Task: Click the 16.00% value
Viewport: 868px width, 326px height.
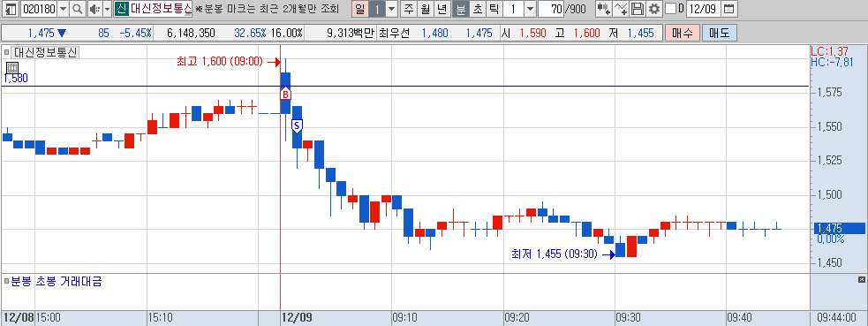Action: pyautogui.click(x=286, y=33)
